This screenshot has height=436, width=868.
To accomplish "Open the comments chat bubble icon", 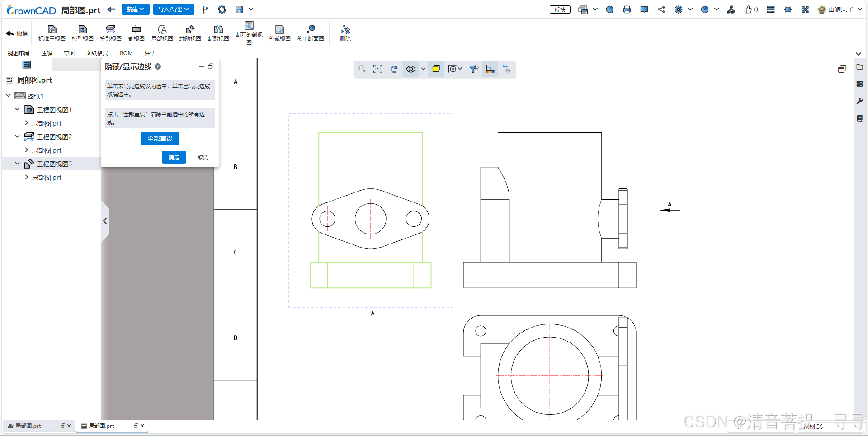I will point(644,9).
